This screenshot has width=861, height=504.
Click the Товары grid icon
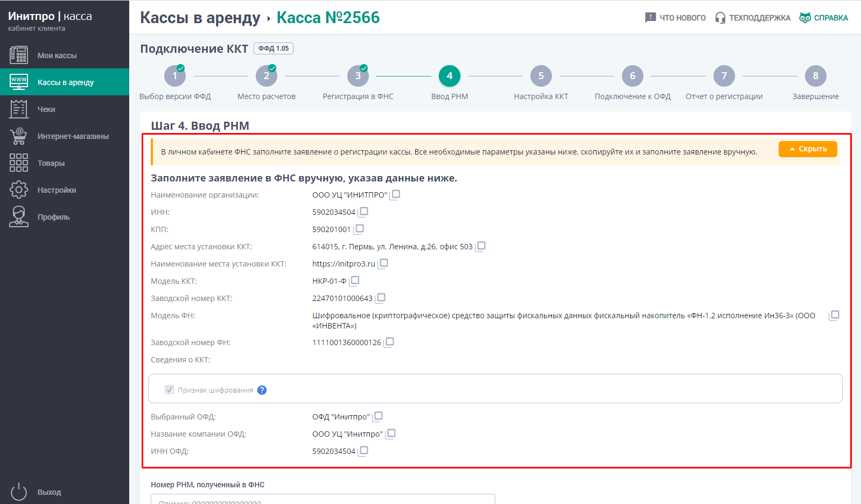pyautogui.click(x=19, y=163)
